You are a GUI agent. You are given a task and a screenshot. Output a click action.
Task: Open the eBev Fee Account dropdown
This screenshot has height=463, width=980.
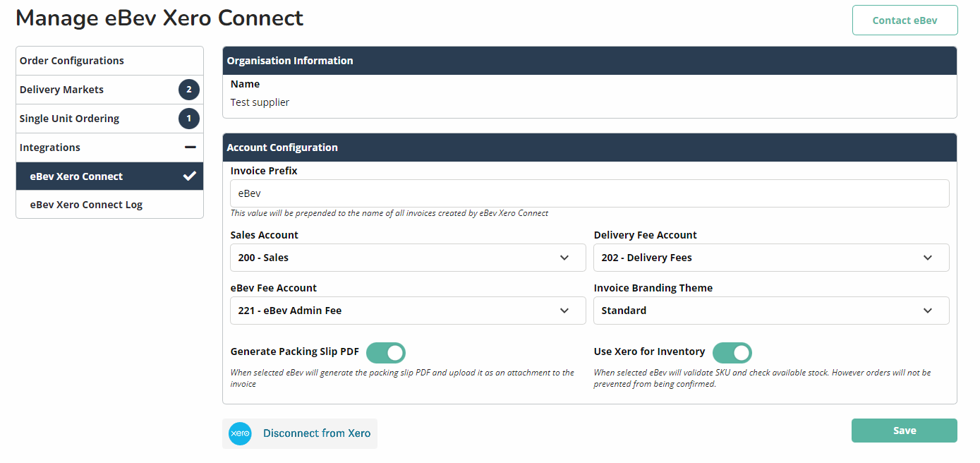point(408,311)
